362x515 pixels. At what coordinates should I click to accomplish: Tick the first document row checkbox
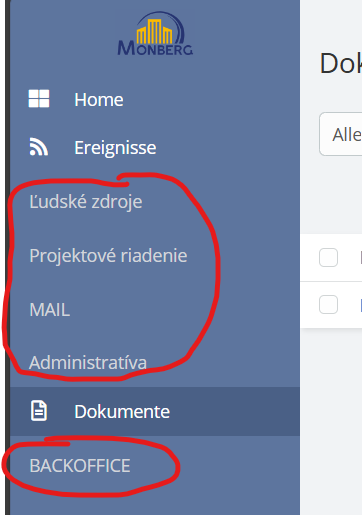(328, 257)
